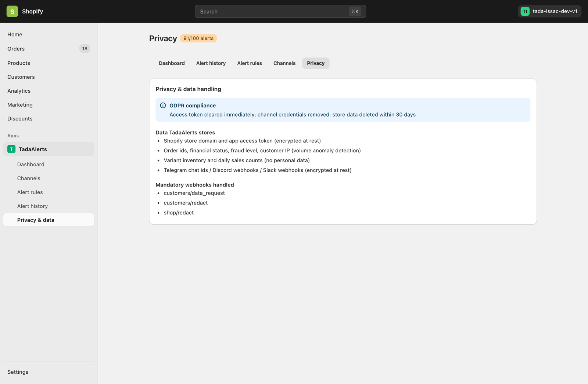The width and height of the screenshot is (588, 384).
Task: Select the Privacy tab
Action: point(316,63)
